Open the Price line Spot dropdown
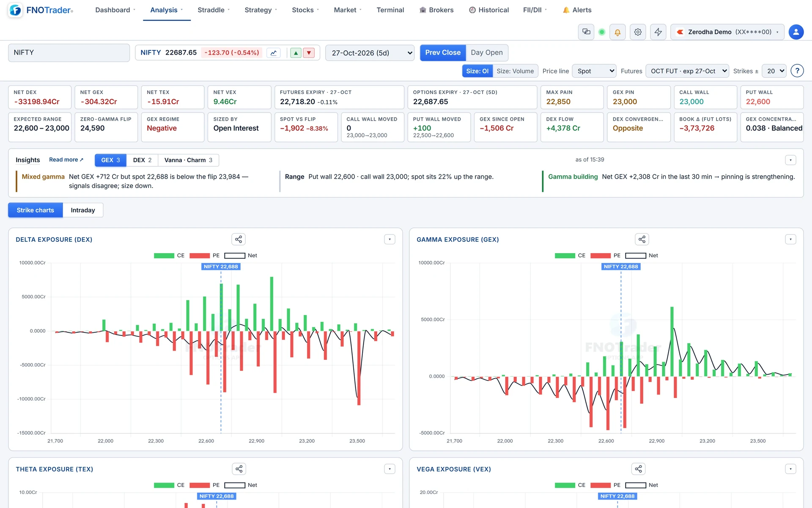Viewport: 812px width, 508px height. click(x=594, y=71)
